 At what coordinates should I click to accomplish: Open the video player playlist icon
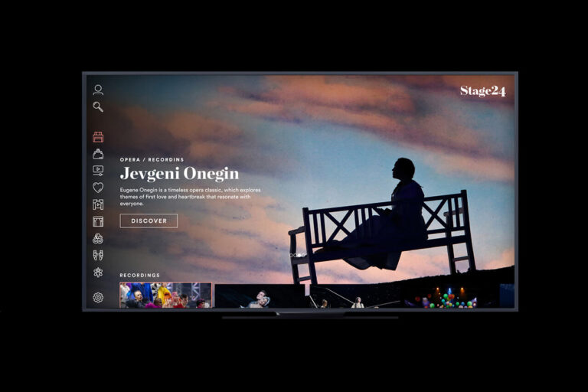98,171
